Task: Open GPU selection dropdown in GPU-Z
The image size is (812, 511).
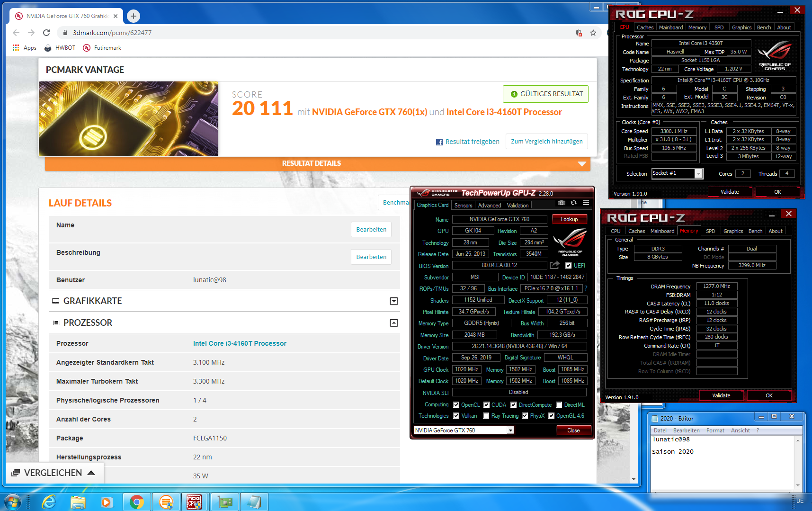Action: point(510,430)
